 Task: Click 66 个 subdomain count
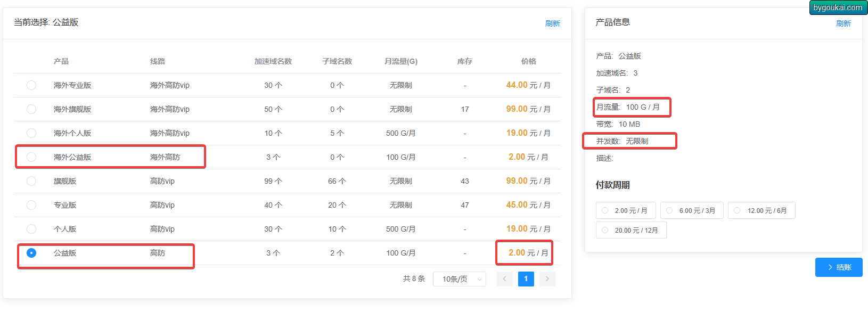pyautogui.click(x=337, y=181)
